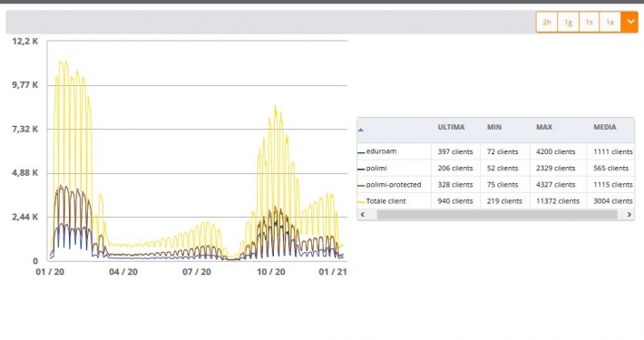Sort table by MEDIA column
The image size is (644, 340).
pyautogui.click(x=605, y=127)
